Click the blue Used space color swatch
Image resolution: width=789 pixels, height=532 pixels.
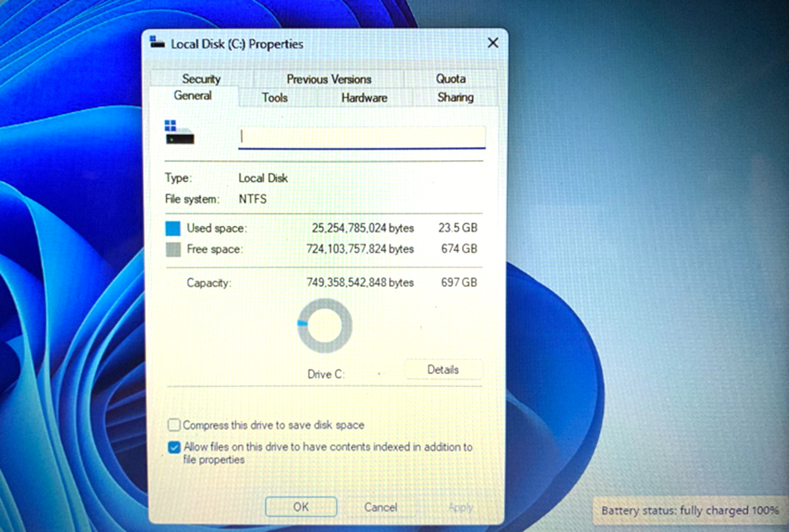point(173,228)
